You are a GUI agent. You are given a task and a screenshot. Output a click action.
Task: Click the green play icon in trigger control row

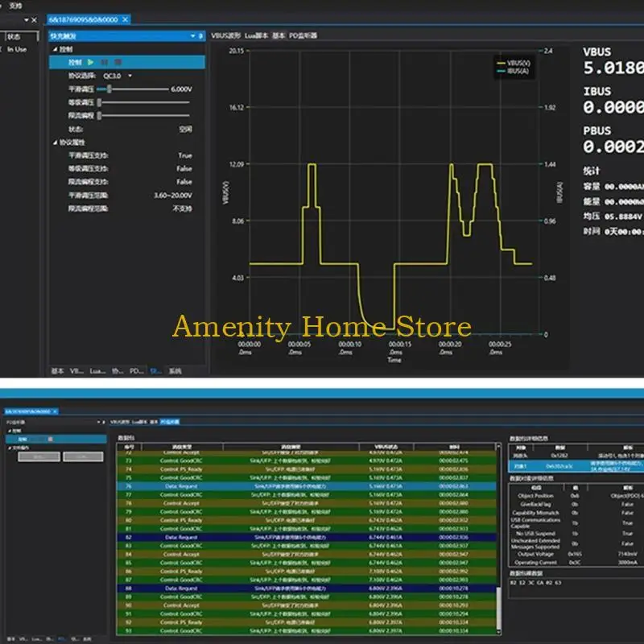pos(91,62)
